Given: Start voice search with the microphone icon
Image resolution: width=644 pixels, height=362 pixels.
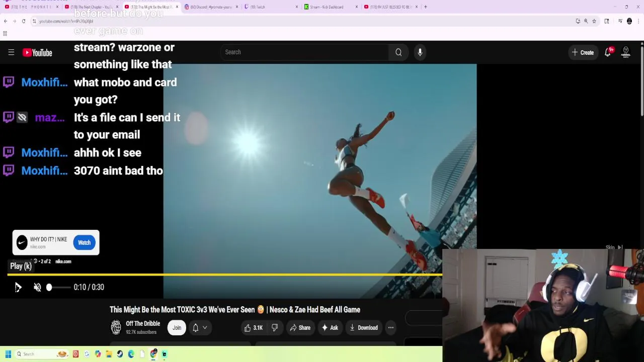Looking at the screenshot, I should tap(420, 52).
